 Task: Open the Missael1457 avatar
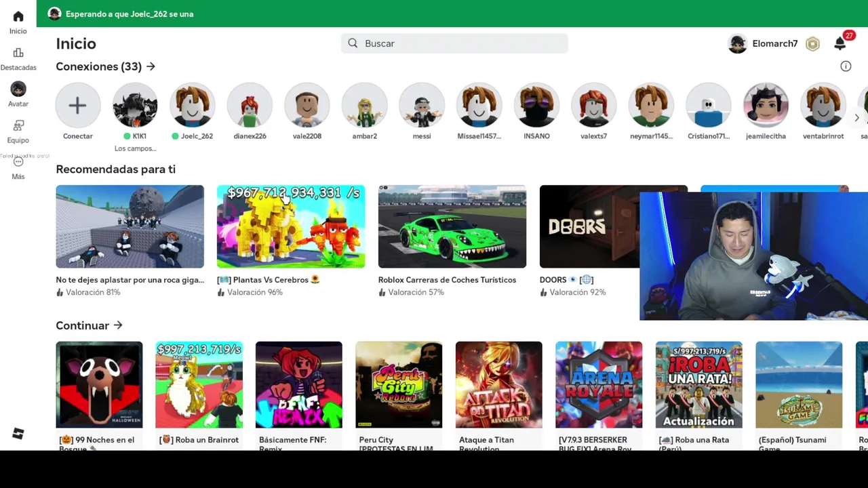pos(479,105)
